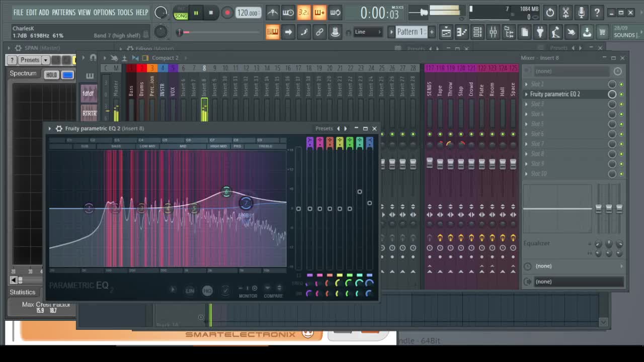Viewport: 644px width, 362px height.
Task: Expand the Fruity parametric EQ 2 slot arrow
Action: (526, 95)
